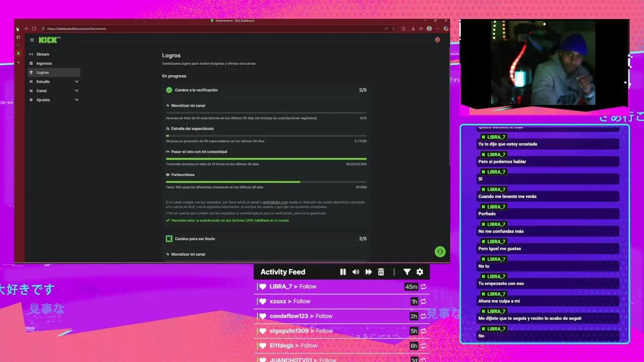644x362 pixels.
Task: Open browser profile icon in toolbar
Action: point(429,29)
